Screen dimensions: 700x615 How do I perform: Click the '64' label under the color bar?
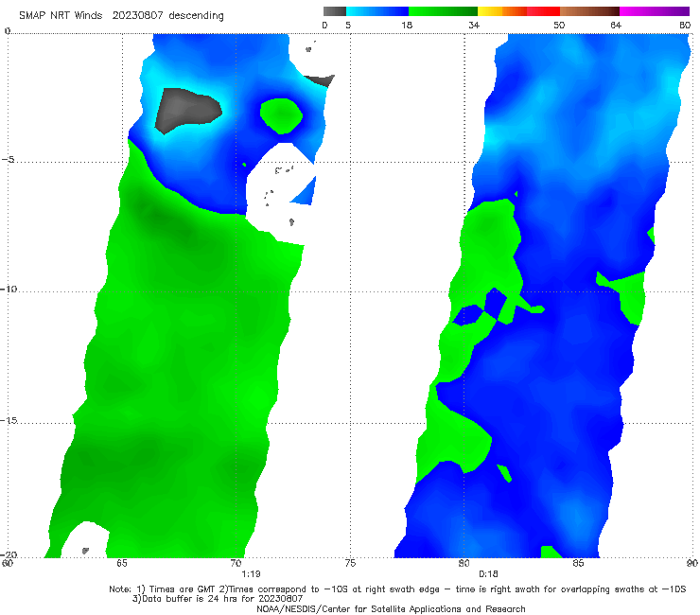(x=616, y=26)
